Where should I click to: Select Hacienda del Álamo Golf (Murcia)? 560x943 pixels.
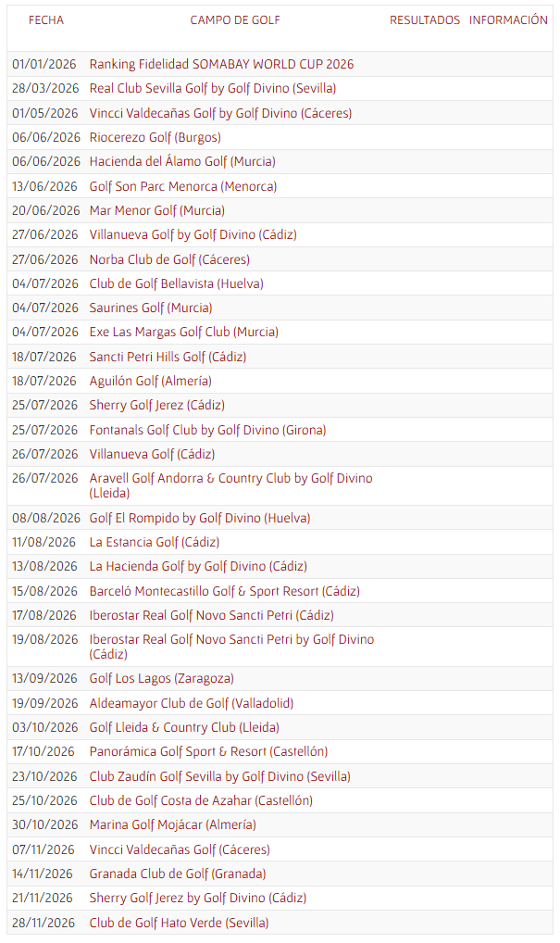[x=181, y=161]
